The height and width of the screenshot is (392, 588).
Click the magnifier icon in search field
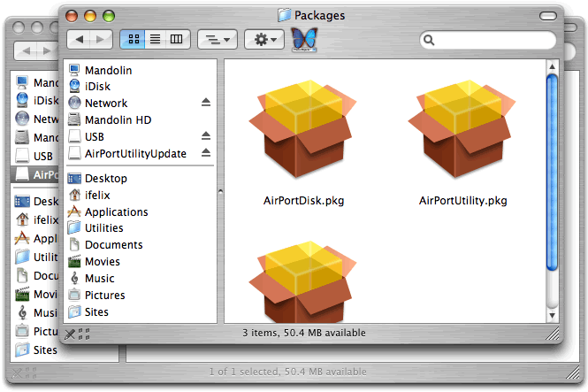point(429,40)
